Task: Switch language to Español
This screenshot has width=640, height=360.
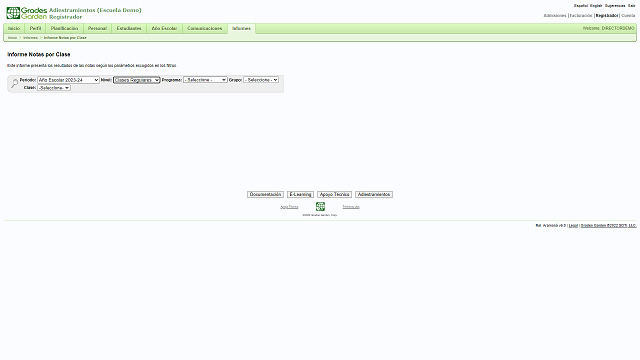Action: tap(581, 6)
